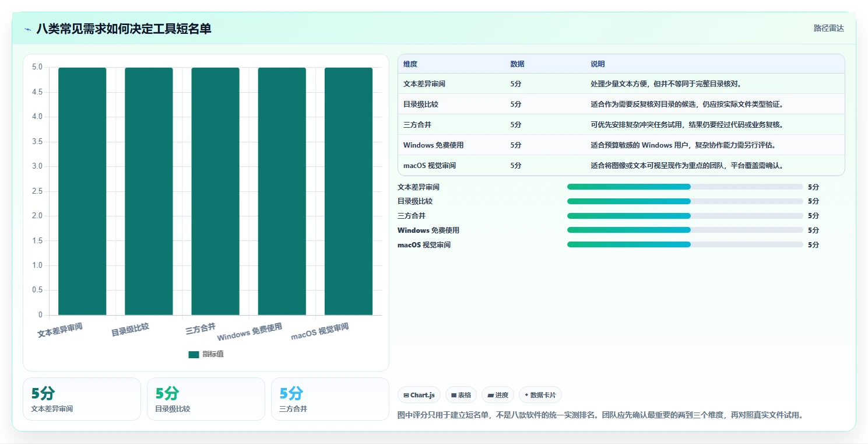Click description 处理少量文本方便 cell

(x=666, y=84)
